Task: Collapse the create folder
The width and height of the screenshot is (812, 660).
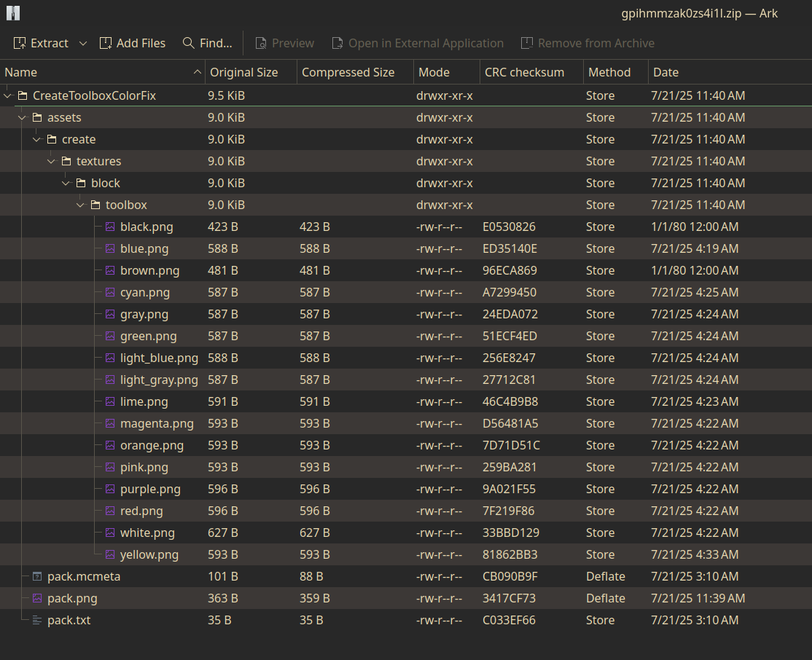Action: click(x=36, y=139)
